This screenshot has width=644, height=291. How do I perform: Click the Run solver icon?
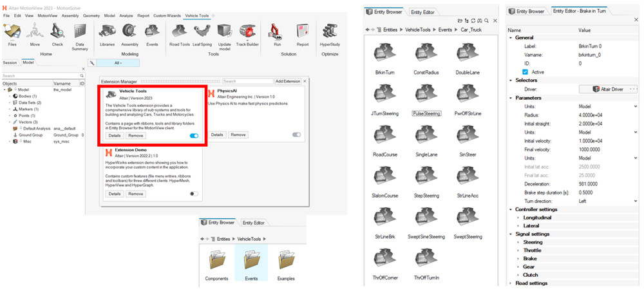(x=277, y=33)
